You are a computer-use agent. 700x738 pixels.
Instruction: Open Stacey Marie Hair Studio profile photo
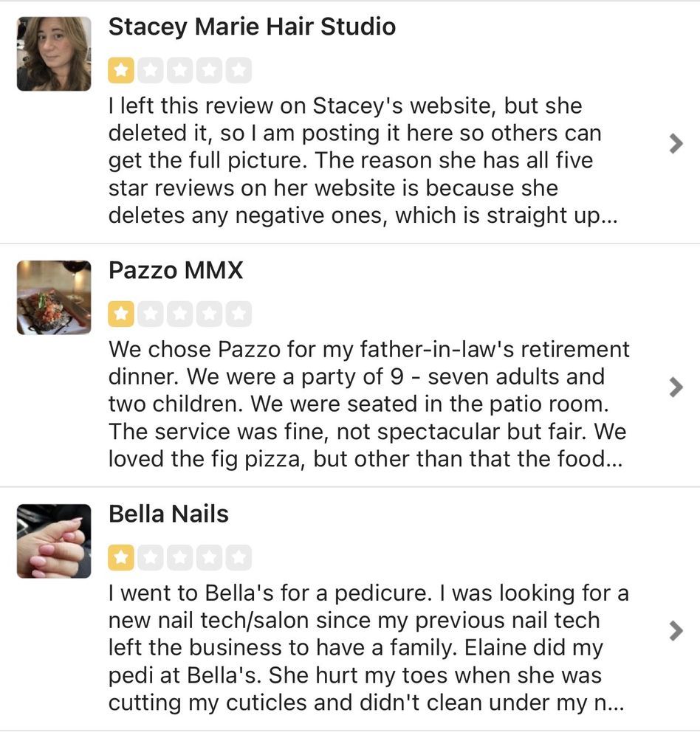click(54, 54)
